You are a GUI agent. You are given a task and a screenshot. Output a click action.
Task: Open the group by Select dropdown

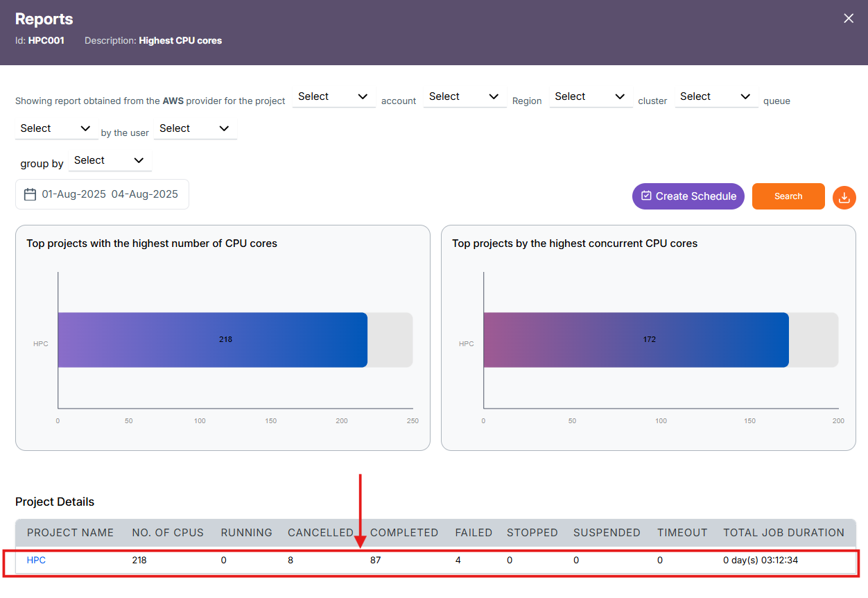click(110, 161)
